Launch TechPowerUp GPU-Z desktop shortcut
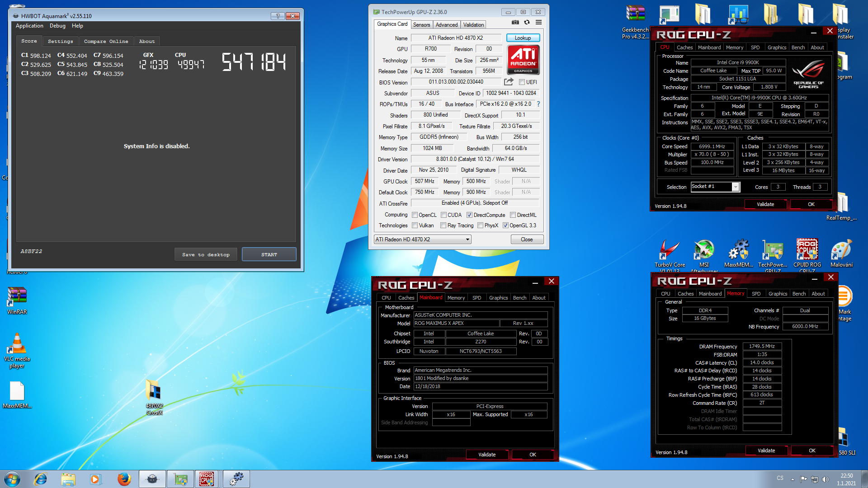 [x=773, y=256]
